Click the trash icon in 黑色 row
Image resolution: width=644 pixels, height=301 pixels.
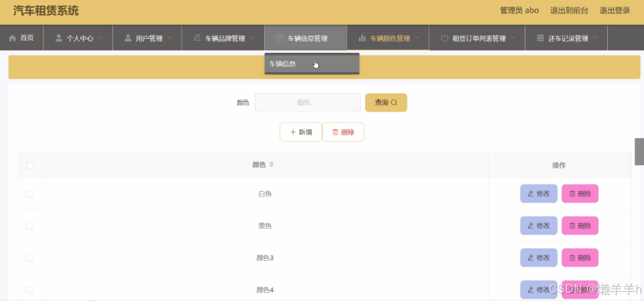[x=572, y=226]
